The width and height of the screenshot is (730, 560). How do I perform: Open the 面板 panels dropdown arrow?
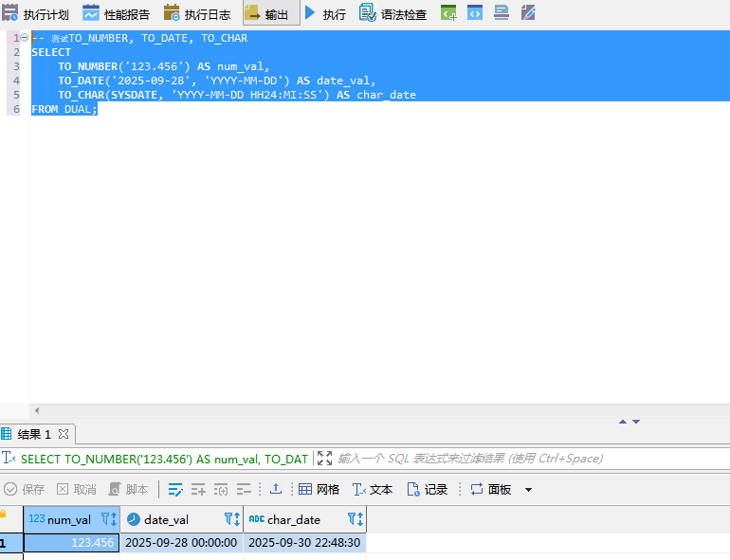tap(528, 490)
